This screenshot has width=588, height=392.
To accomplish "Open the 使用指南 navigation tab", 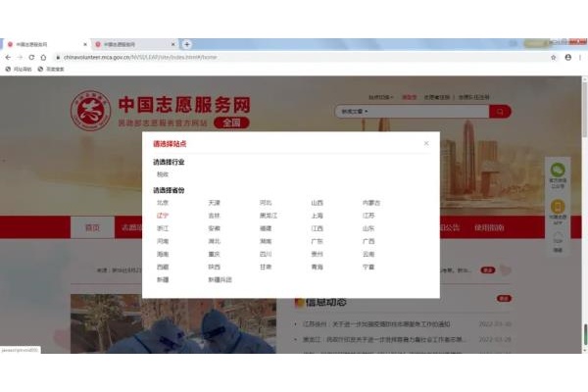I will pyautogui.click(x=489, y=227).
